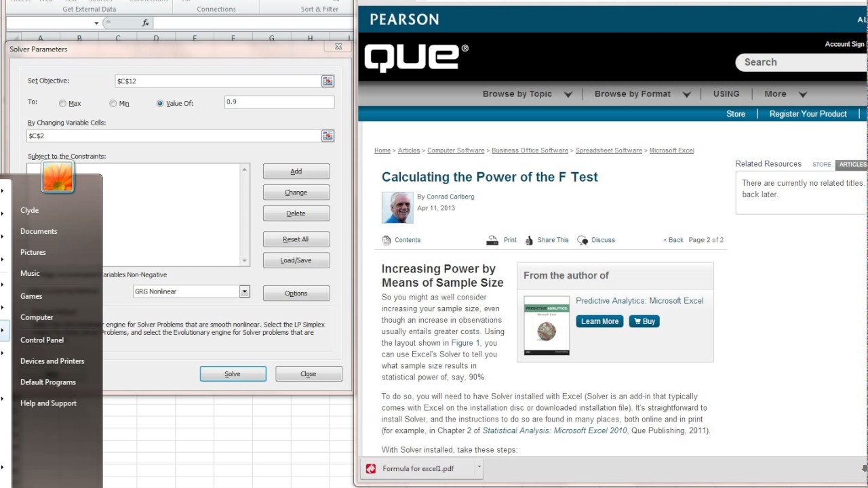Click the Back page link
Screen dimensions: 868x488
pos(673,240)
